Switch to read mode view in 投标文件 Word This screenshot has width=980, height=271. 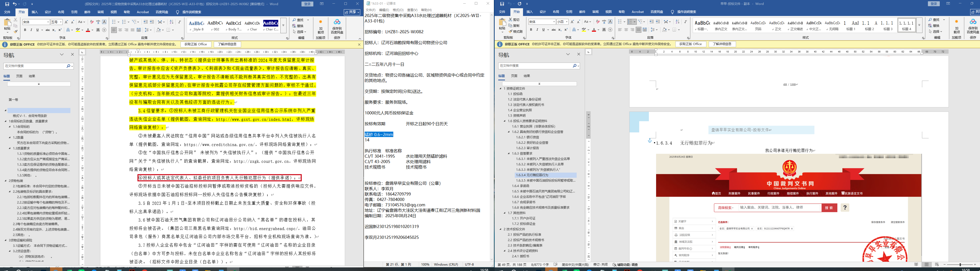click(x=916, y=265)
